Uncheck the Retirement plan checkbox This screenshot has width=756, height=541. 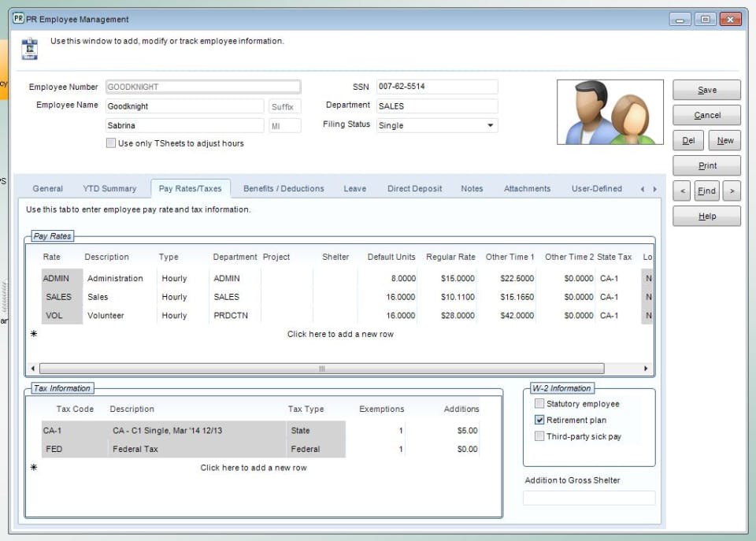[x=539, y=420]
